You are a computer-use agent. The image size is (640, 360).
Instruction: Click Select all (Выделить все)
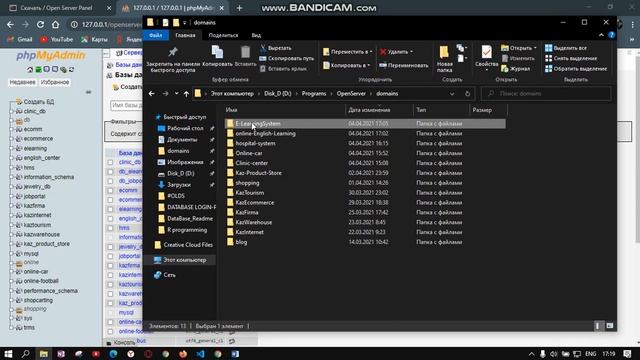click(566, 48)
